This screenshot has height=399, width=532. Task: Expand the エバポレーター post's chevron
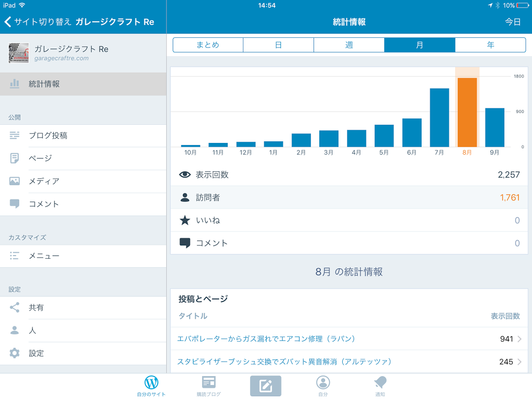pos(519,339)
